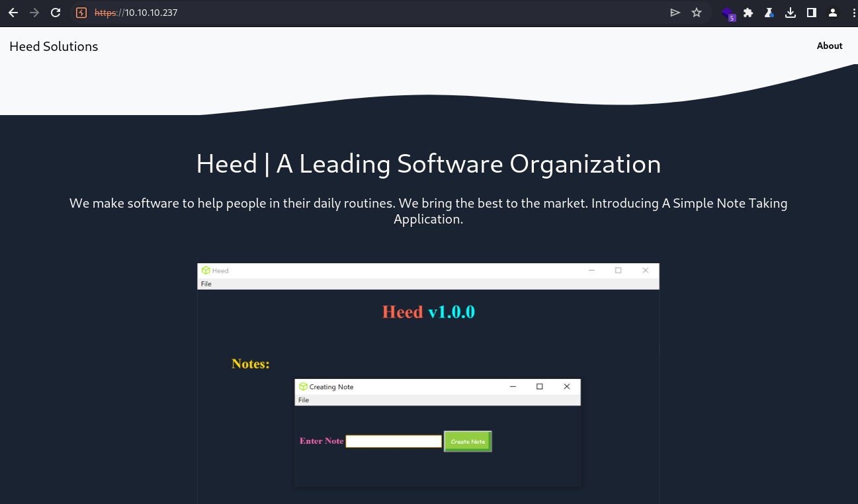Close the Creating Note window
Screen dimensions: 858x504
point(567,387)
